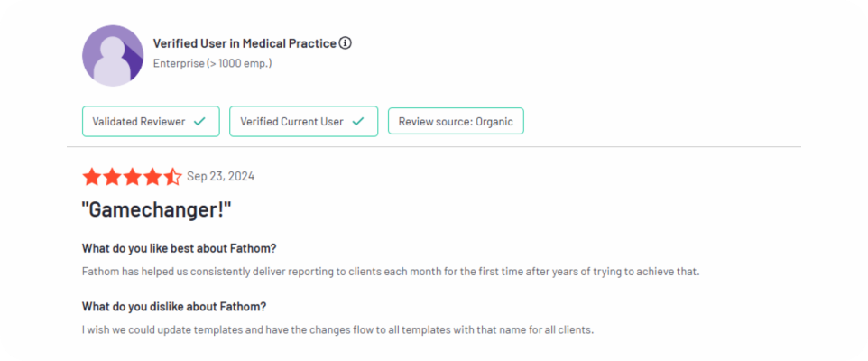
Task: Click the Validated Reviewer checkmark icon
Action: [199, 122]
